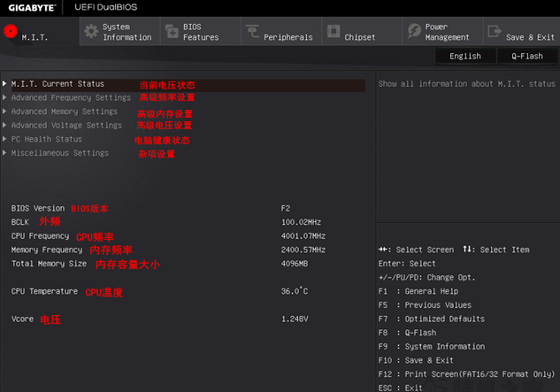This screenshot has width=560, height=392.
Task: Open the Power Management tab
Action: coord(443,32)
